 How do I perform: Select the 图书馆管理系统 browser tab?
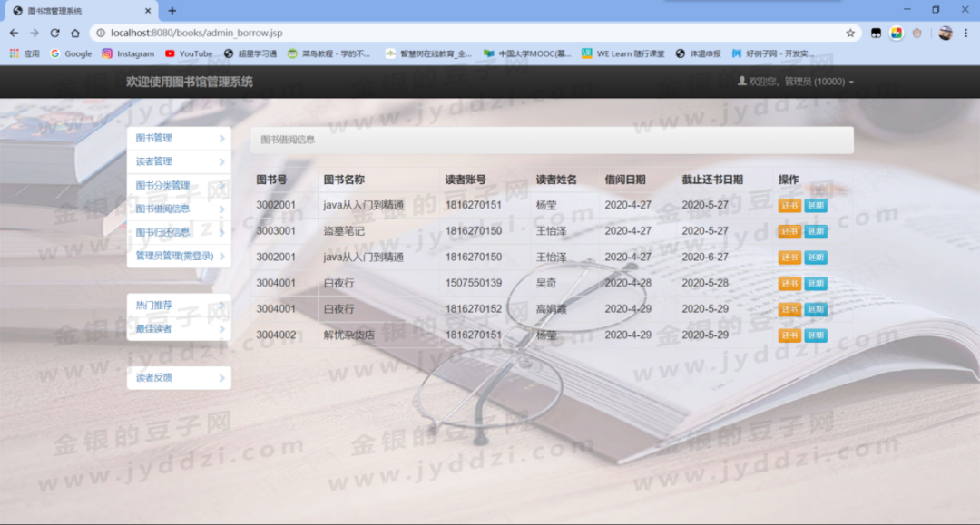coord(80,11)
